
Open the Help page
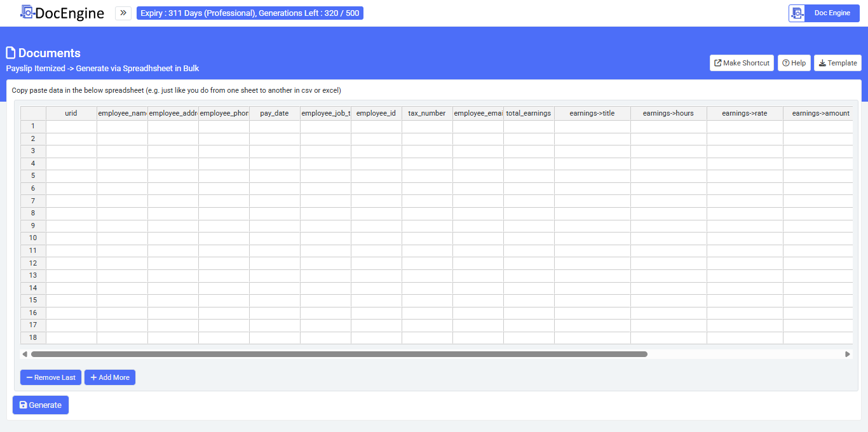click(794, 63)
